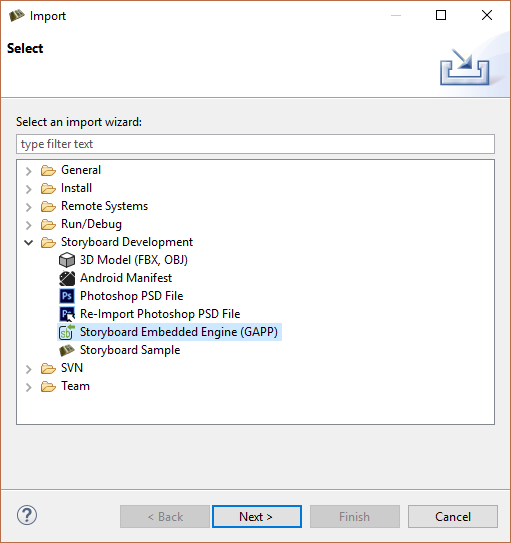This screenshot has height=543, width=511.
Task: Focus the type filter text field
Action: pyautogui.click(x=255, y=144)
